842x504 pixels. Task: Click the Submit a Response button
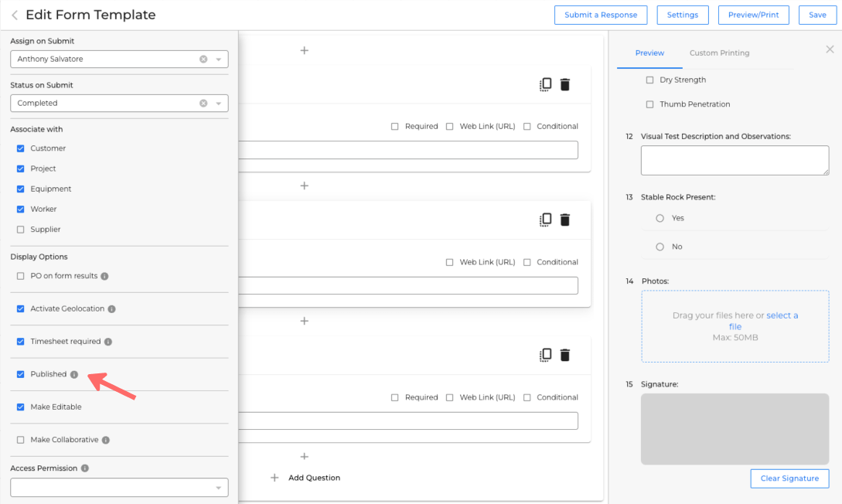[601, 15]
